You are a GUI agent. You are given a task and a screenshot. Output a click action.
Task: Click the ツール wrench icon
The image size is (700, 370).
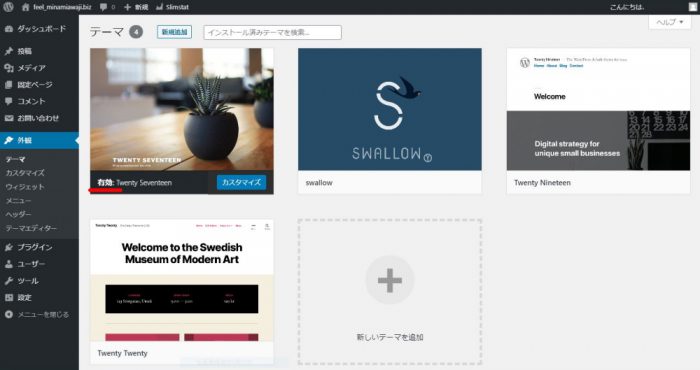[x=8, y=281]
